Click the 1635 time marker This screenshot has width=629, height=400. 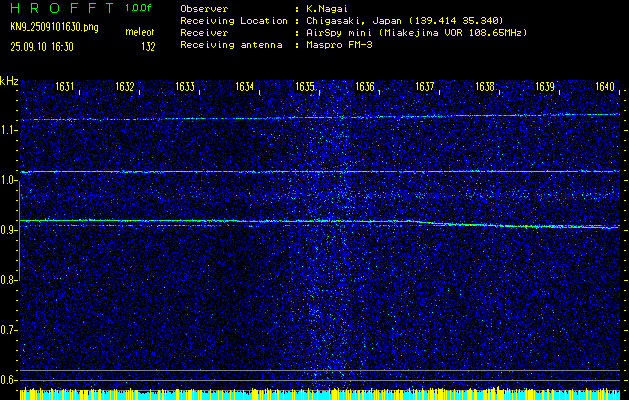point(304,86)
